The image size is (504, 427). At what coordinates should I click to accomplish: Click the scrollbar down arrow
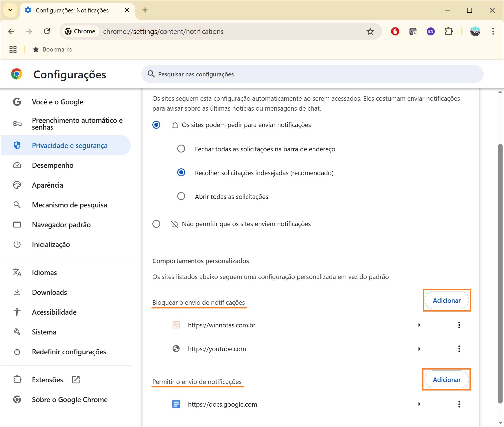pos(500,423)
